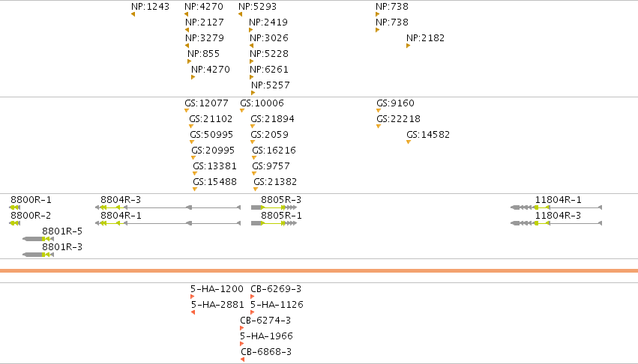
Task: Click the 5-HA-2881 label
Action: 217,305
